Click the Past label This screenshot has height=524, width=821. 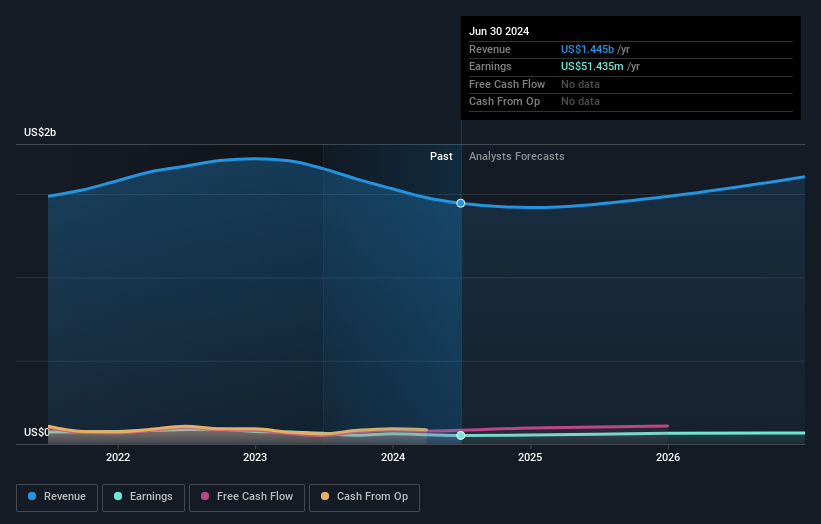pyautogui.click(x=441, y=157)
